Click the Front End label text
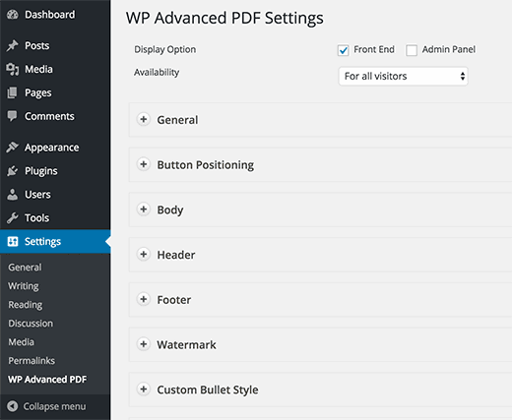512x420 pixels. click(x=374, y=49)
